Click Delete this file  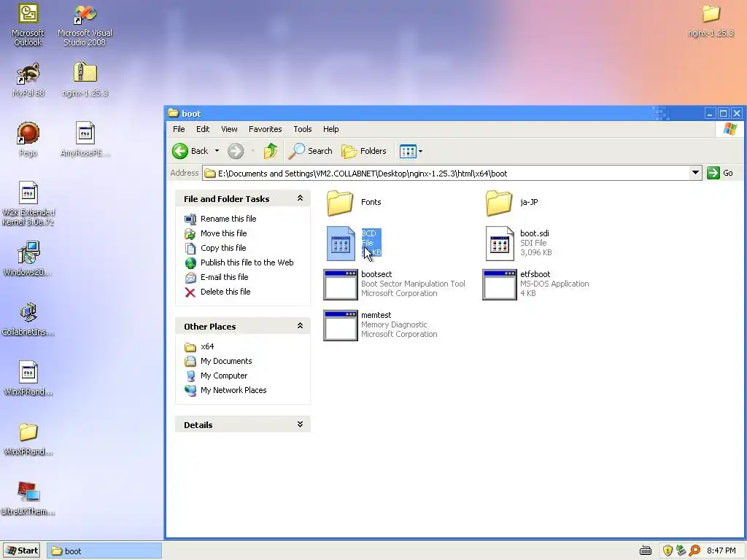coord(225,292)
